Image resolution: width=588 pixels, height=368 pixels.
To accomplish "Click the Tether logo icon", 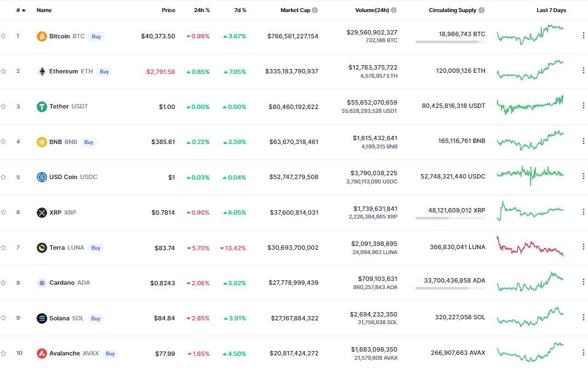I will pyautogui.click(x=42, y=107).
